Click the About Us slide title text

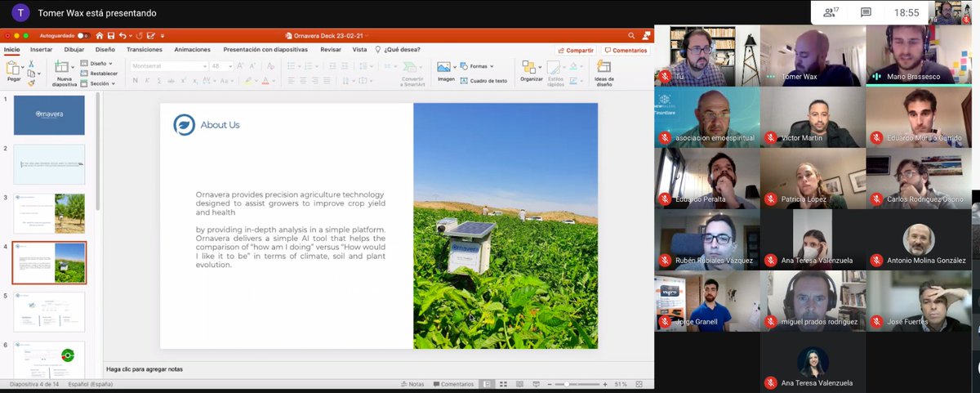coord(220,125)
